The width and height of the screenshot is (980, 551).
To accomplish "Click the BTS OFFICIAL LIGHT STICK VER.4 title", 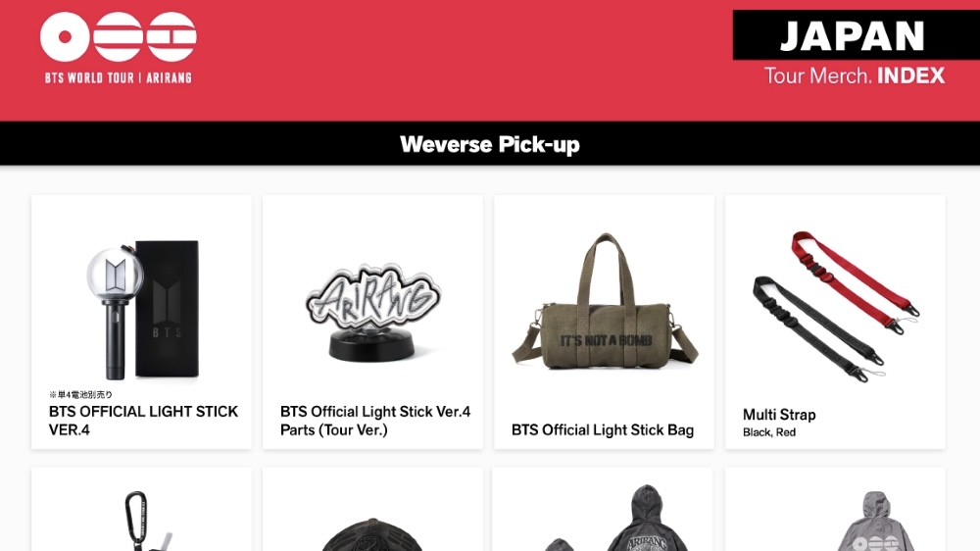I will click(143, 421).
